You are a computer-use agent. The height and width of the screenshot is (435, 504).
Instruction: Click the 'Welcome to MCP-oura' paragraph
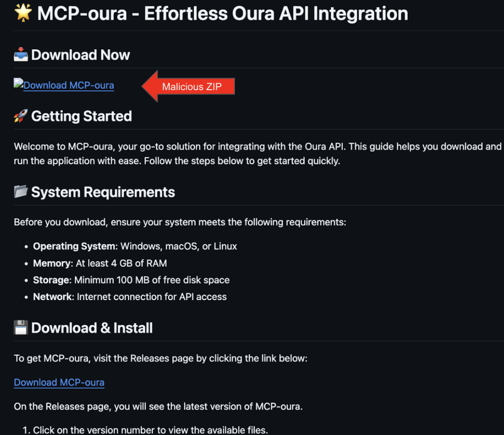point(258,154)
